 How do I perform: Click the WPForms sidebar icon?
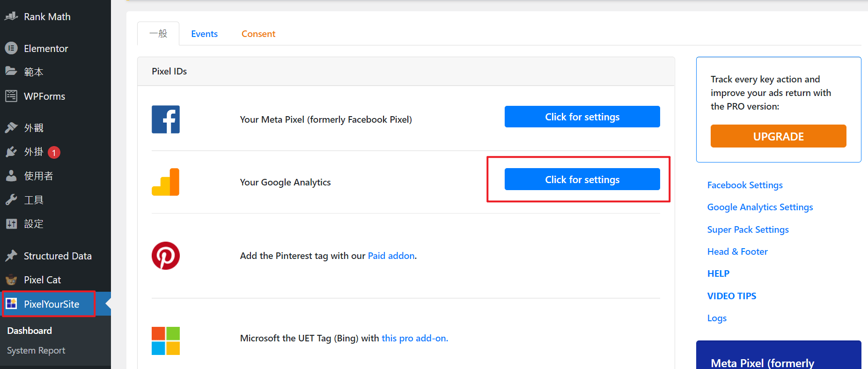(11, 96)
